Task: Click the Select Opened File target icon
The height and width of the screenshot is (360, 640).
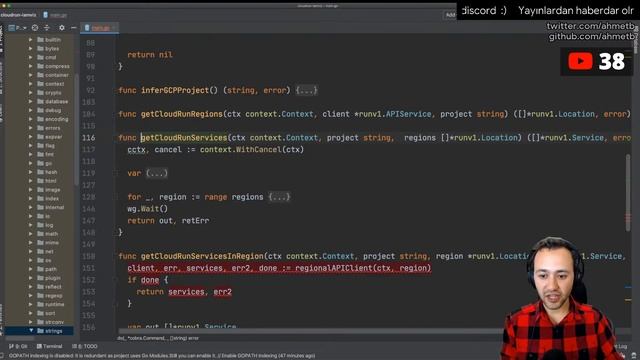Action: coord(35,28)
